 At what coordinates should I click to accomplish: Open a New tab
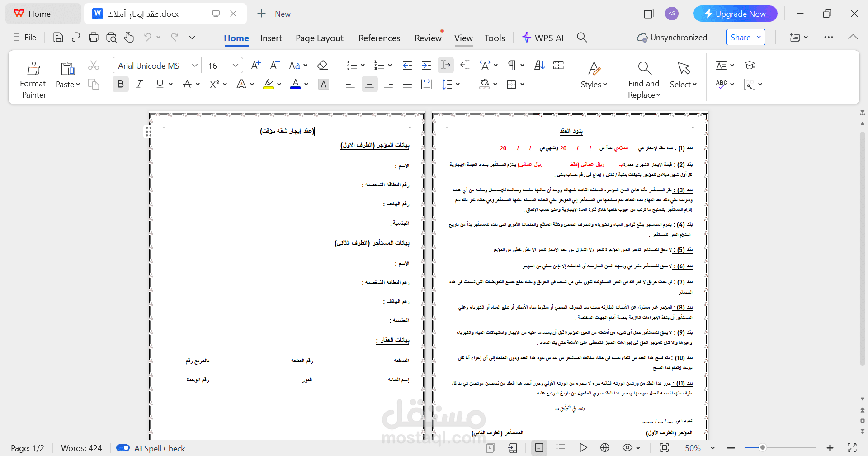[x=274, y=14]
